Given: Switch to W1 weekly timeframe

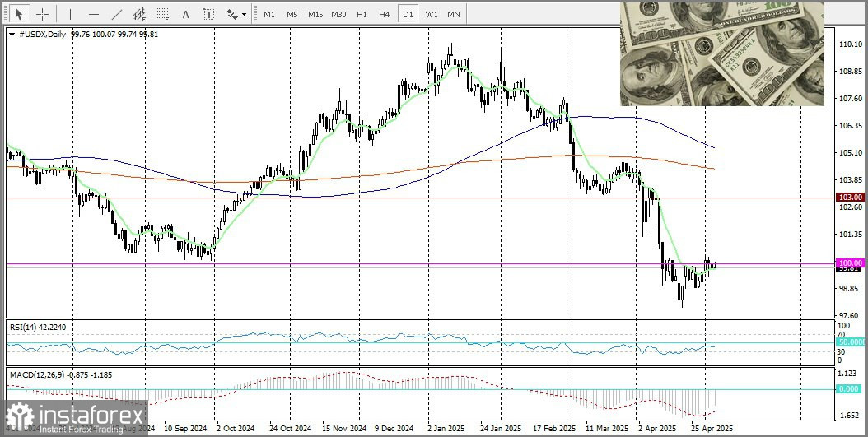Looking at the screenshot, I should click(x=432, y=14).
